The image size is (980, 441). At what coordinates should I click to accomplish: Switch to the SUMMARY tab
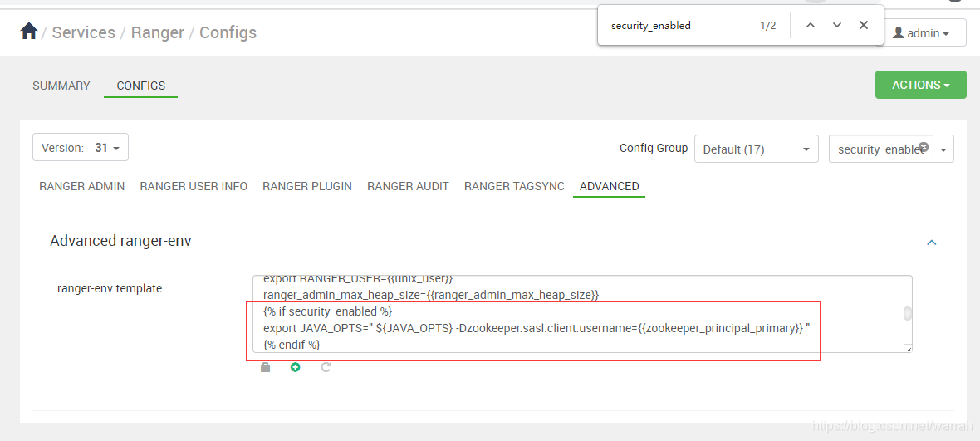(61, 86)
